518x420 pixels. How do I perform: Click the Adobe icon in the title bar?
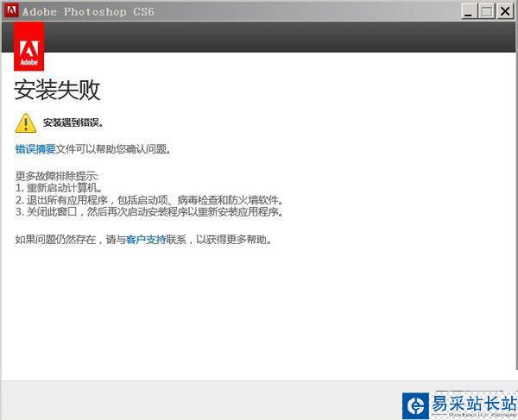11,11
